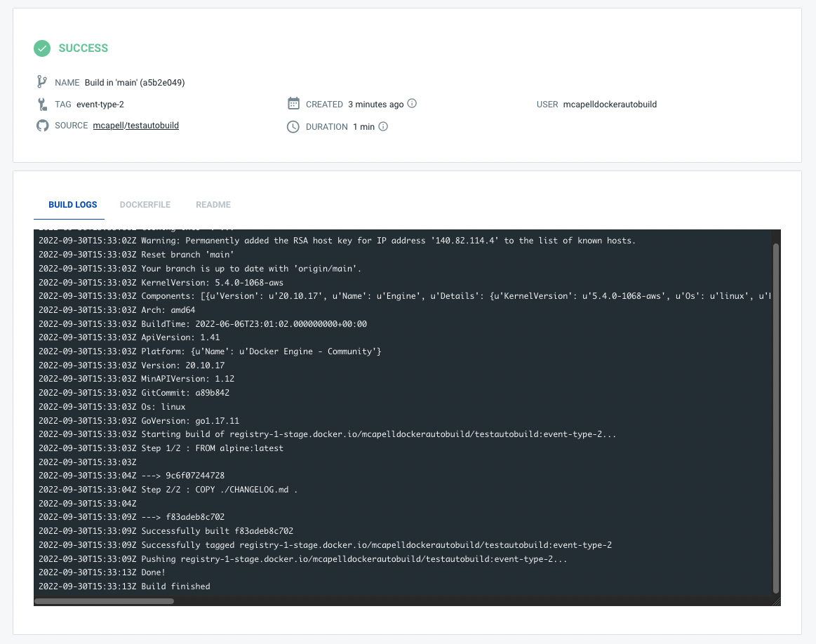Screen dimensions: 816x644
Task: Show the README tab
Action: [x=213, y=205]
